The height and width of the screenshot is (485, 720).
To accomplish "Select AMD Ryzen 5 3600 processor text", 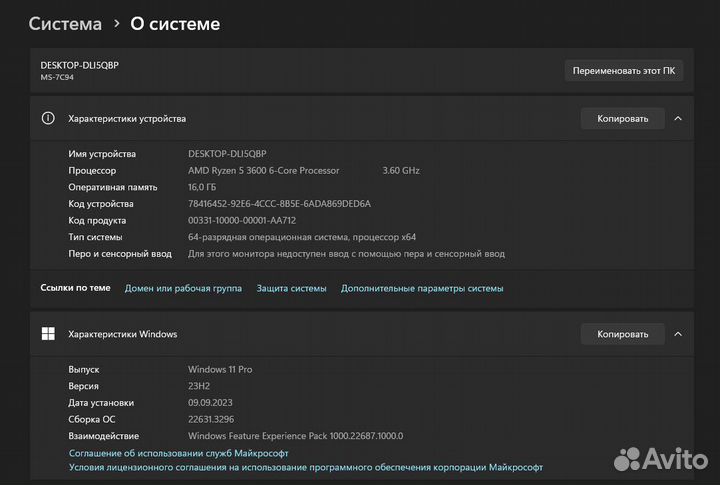I will (264, 170).
